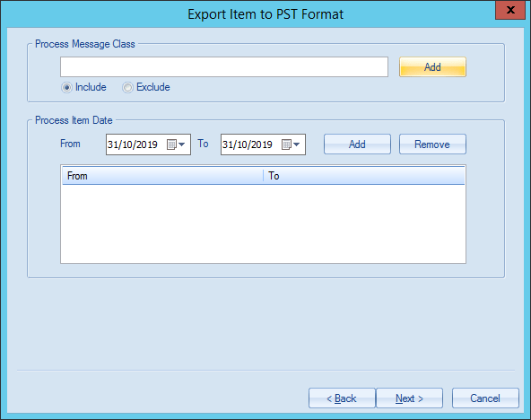Viewport: 531px width, 420px height.
Task: Add the date range to the list
Action: click(x=357, y=144)
